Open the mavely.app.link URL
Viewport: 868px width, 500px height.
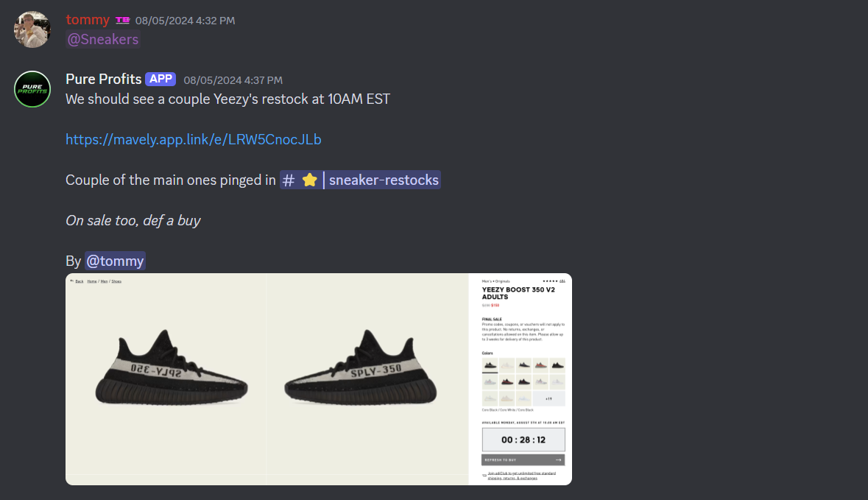(193, 139)
